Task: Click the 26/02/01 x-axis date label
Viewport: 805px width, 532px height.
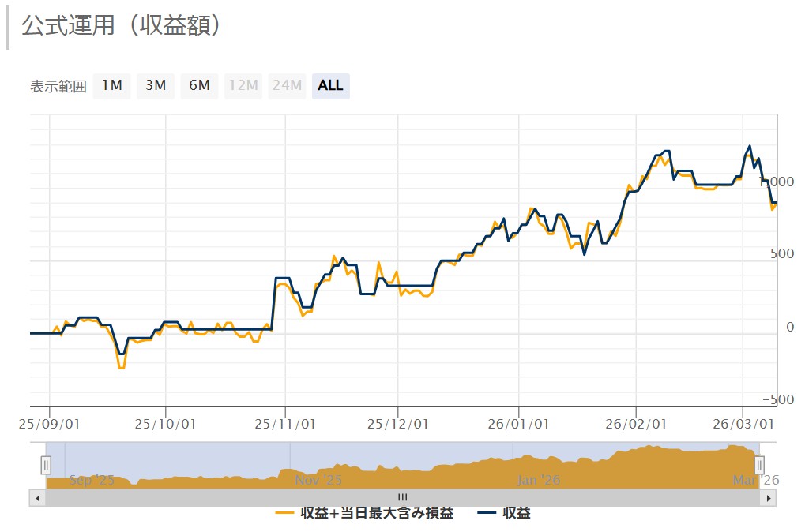Action: click(x=635, y=424)
